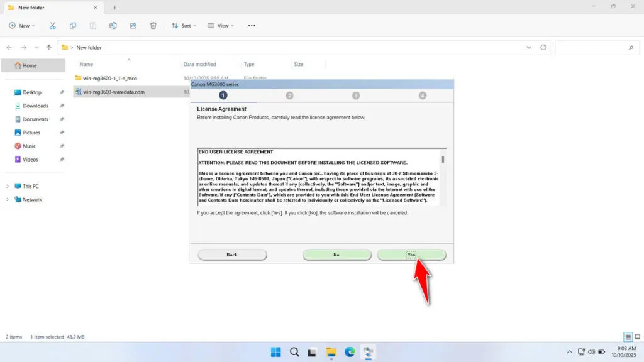Expand the View options dropdown
The width and height of the screenshot is (644, 362).
(221, 25)
